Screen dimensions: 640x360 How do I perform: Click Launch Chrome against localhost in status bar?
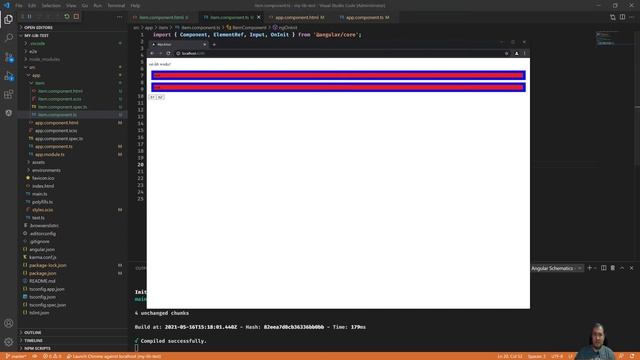[x=114, y=356]
